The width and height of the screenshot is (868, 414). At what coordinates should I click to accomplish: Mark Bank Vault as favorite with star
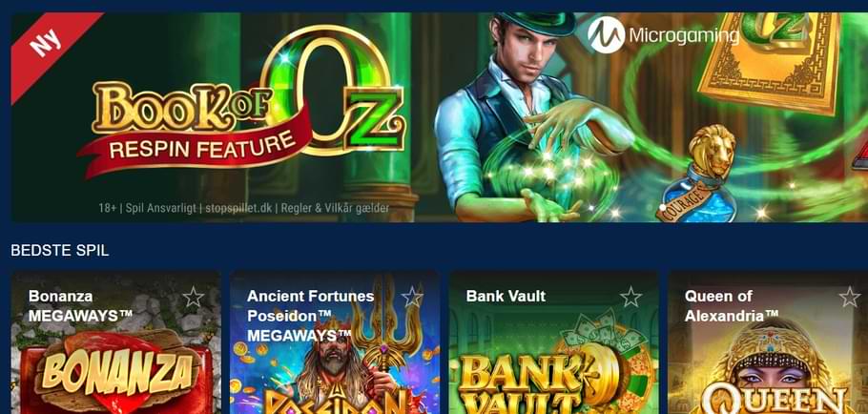[x=631, y=298]
